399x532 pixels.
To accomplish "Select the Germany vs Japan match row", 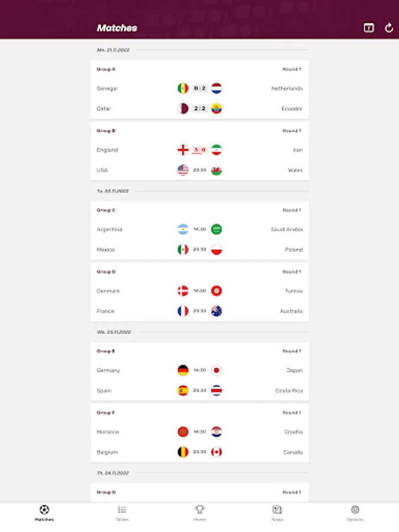I will [200, 370].
